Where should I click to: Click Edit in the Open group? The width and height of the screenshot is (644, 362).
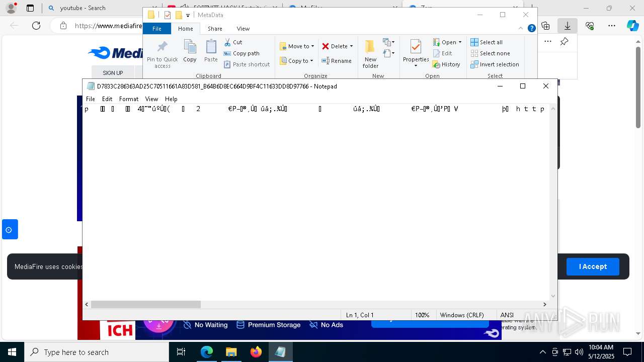coord(442,53)
